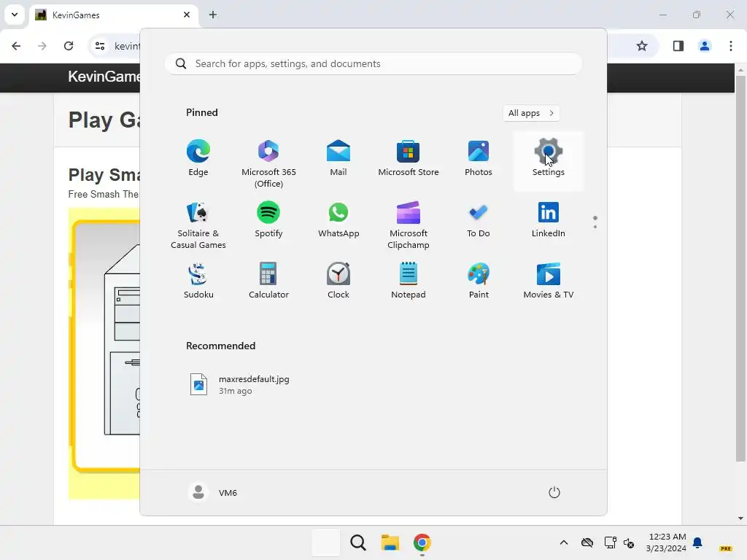Go forward in Chrome
747x560 pixels.
pyautogui.click(x=42, y=46)
